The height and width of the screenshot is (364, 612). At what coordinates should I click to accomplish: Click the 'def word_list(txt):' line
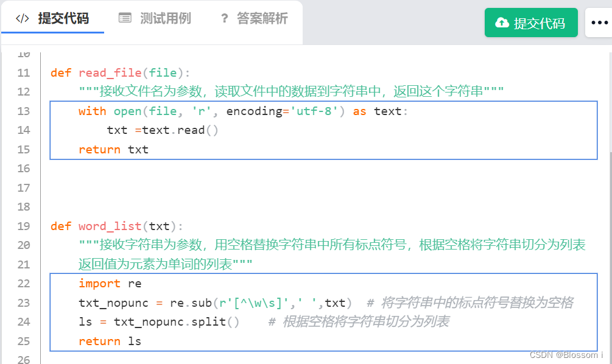(x=117, y=226)
